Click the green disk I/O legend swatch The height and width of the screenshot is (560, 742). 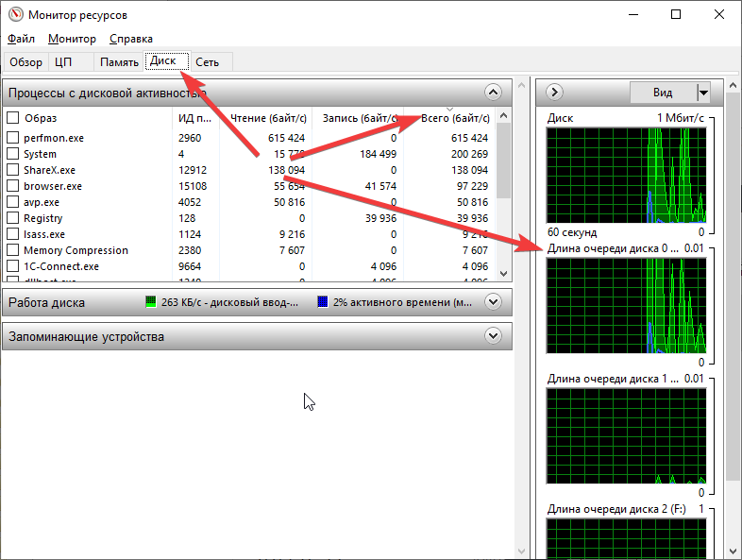click(151, 301)
